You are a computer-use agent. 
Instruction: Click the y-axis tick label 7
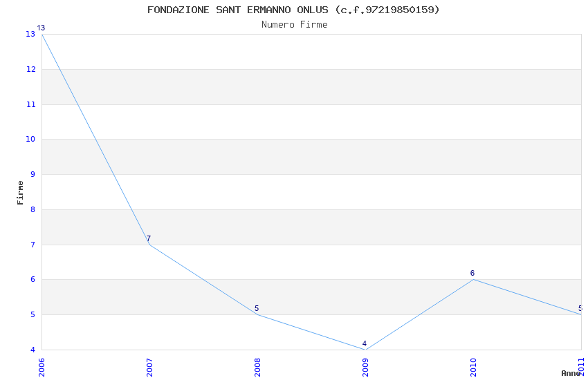pos(33,245)
